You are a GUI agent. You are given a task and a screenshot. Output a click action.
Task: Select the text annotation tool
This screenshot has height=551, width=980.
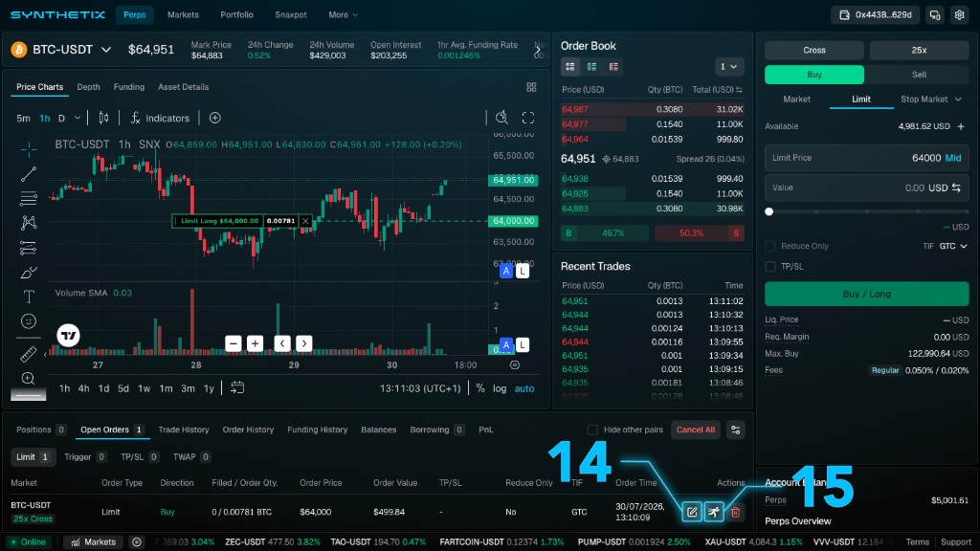(x=28, y=297)
